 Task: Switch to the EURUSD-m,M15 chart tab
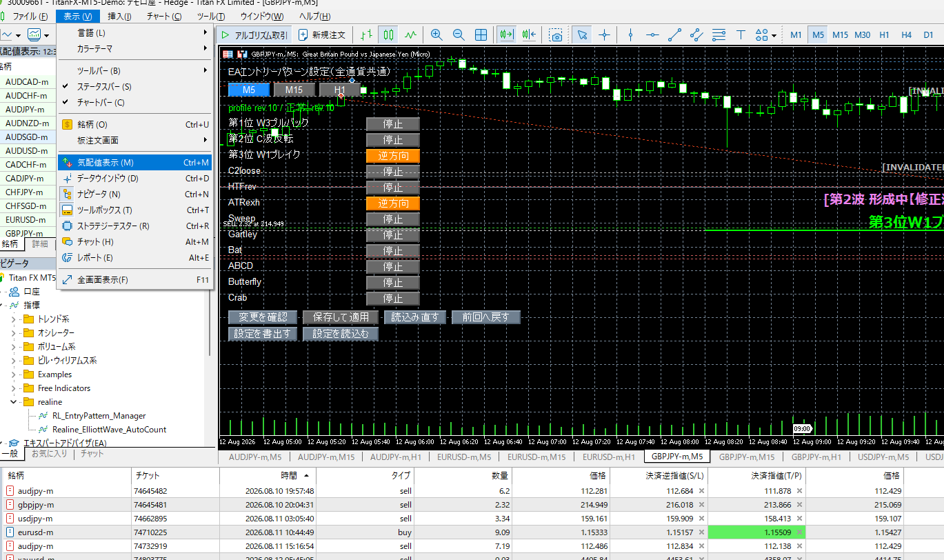(x=536, y=457)
